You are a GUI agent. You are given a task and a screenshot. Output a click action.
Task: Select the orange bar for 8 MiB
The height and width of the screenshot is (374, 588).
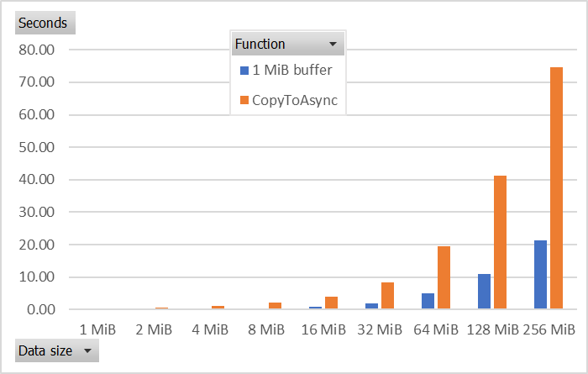click(x=276, y=306)
